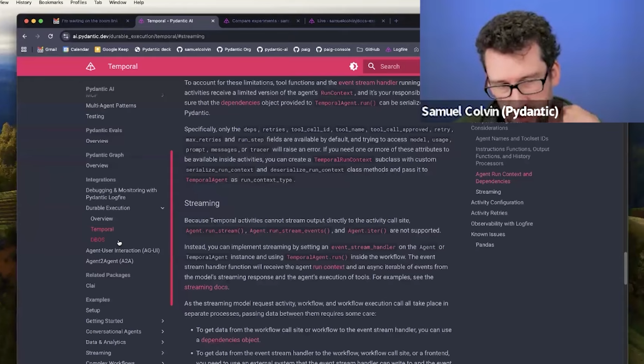
Task: Jump to Streaming in table of contents
Action: (x=488, y=192)
